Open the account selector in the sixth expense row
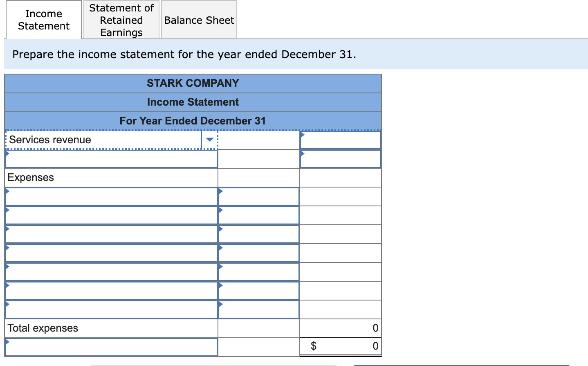588x366 pixels. pos(110,290)
